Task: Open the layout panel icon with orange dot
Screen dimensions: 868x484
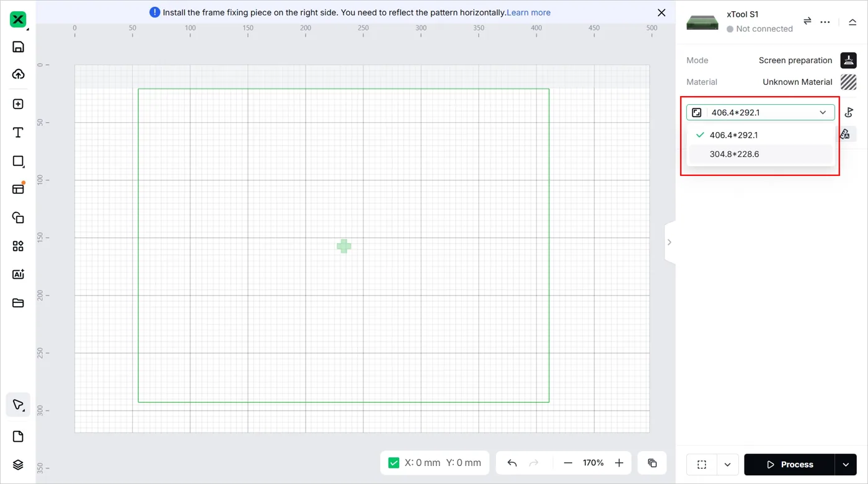Action: (x=18, y=188)
